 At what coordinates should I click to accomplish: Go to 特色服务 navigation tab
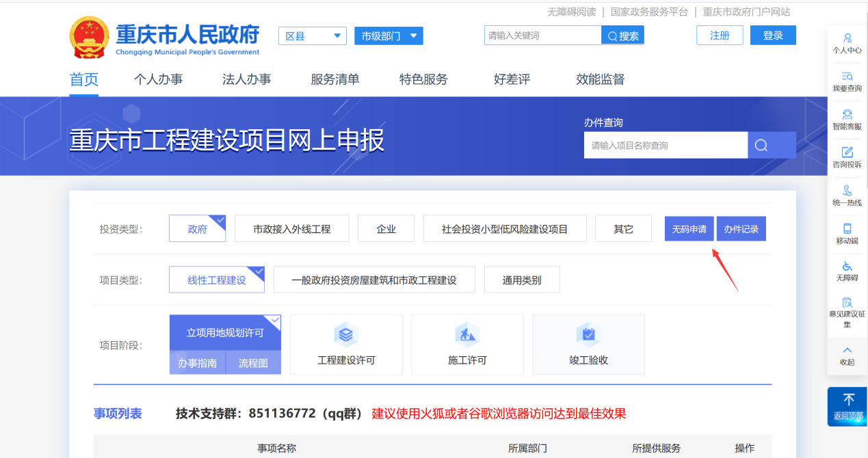click(x=423, y=79)
